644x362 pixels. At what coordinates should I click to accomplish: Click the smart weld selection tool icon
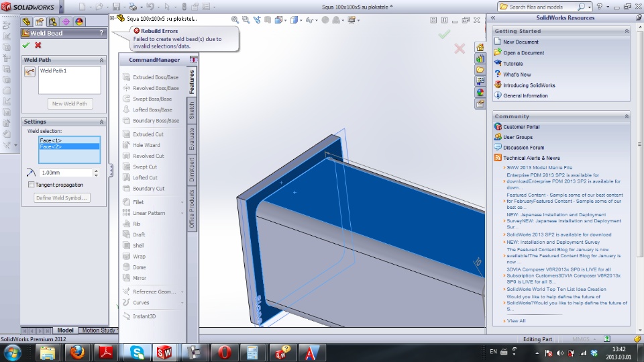(30, 73)
